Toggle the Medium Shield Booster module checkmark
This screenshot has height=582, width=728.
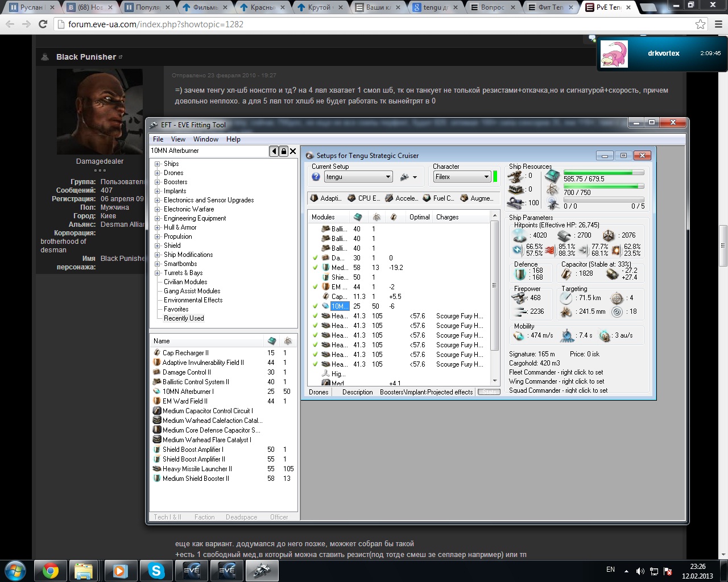point(315,268)
